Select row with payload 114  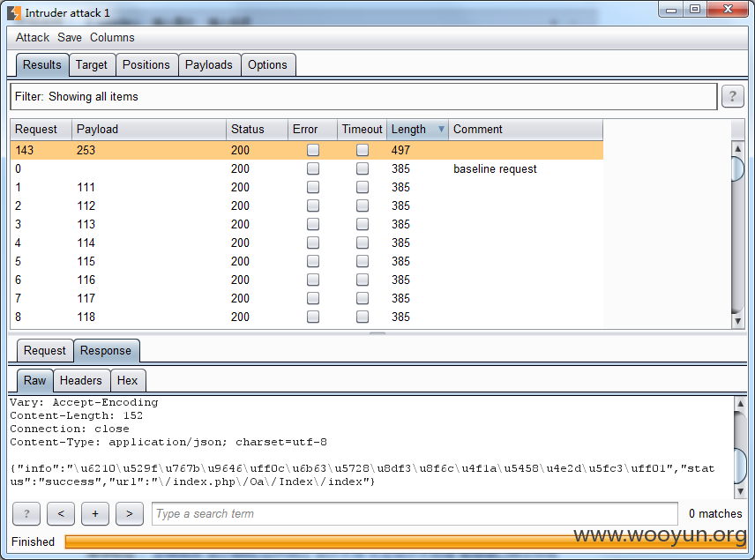306,243
